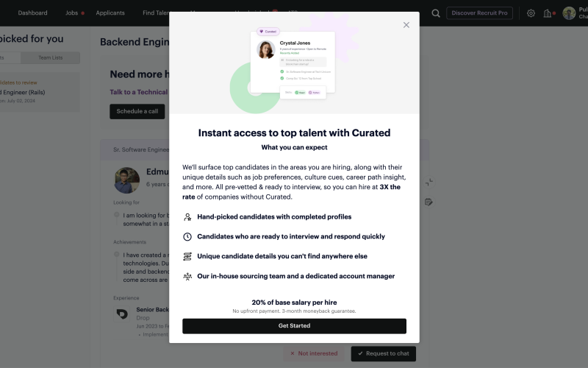This screenshot has height=368, width=588.
Task: Open the Dashboard menu item
Action: click(x=32, y=13)
